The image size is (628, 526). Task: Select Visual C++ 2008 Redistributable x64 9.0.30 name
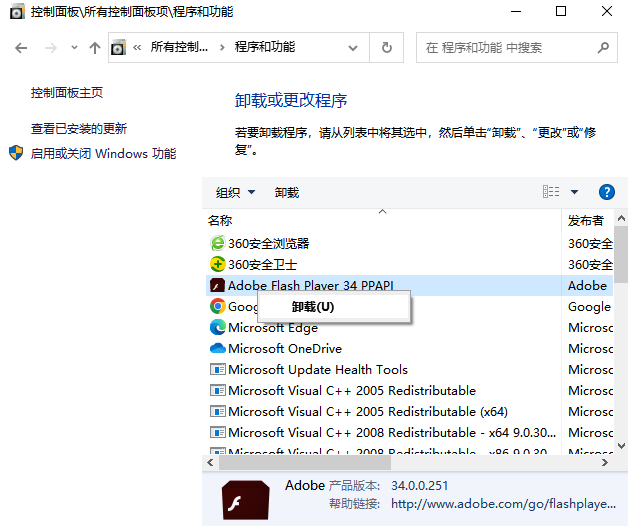click(392, 432)
